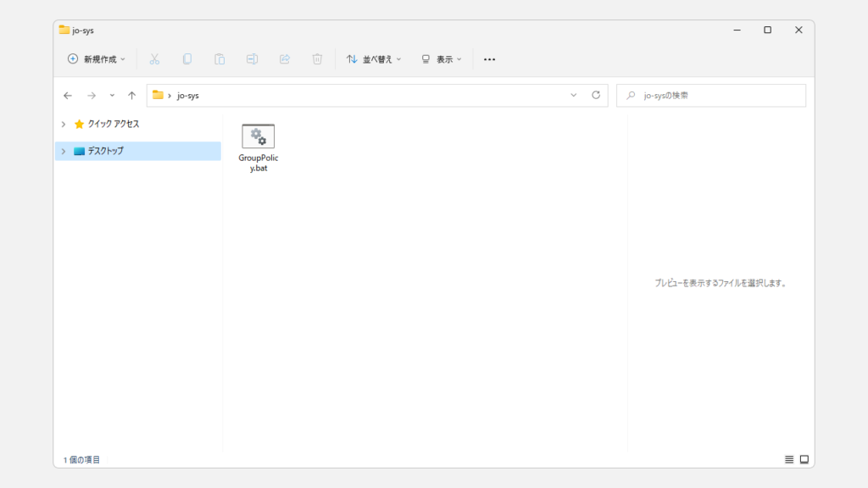
Task: Expand the デスクトップ tree node
Action: pyautogui.click(x=64, y=151)
